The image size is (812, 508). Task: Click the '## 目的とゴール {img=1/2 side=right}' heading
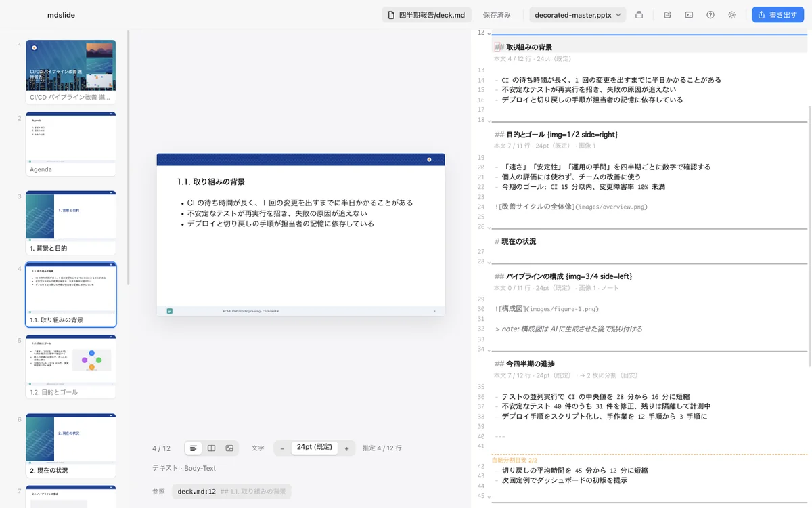556,135
